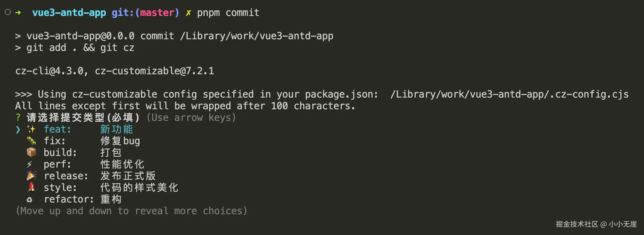Select the feat: 新功能 commit type
The height and width of the screenshot is (235, 644).
[88, 129]
